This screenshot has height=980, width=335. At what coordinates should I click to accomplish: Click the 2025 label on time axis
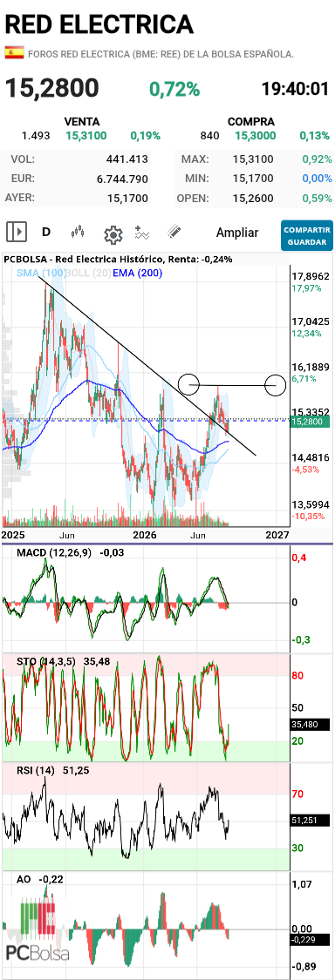tap(12, 535)
